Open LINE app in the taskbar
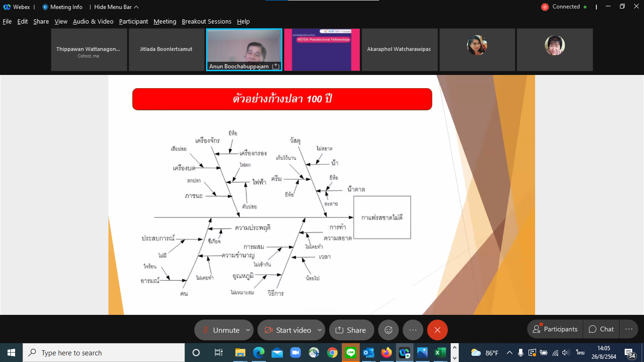 (350, 353)
